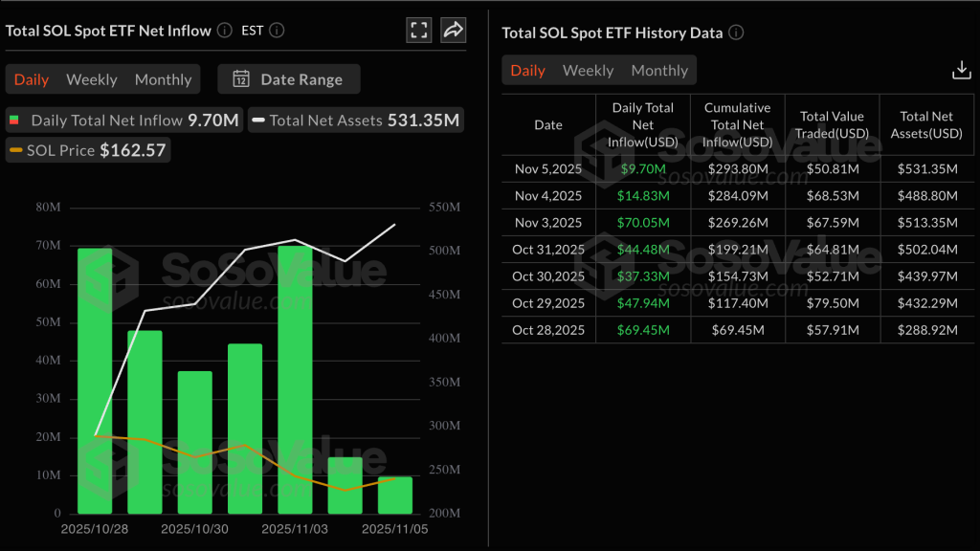Image resolution: width=980 pixels, height=551 pixels.
Task: Click the Nov 5,2025 table row date
Action: [x=547, y=169]
